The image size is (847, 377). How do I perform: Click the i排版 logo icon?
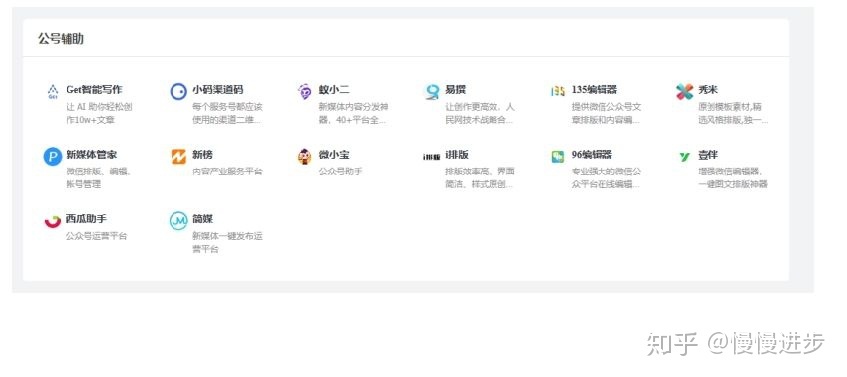pyautogui.click(x=432, y=157)
